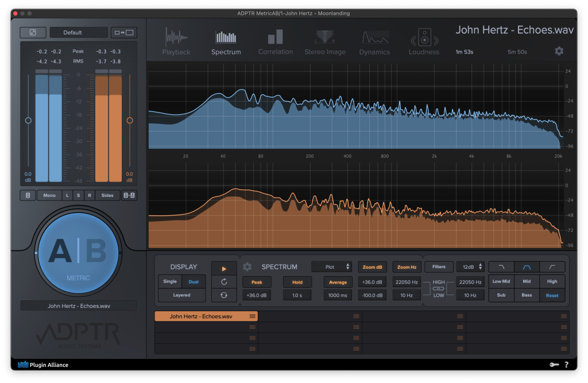This screenshot has height=383, width=588.
Task: Click the sync loop arrows icon
Action: click(224, 295)
